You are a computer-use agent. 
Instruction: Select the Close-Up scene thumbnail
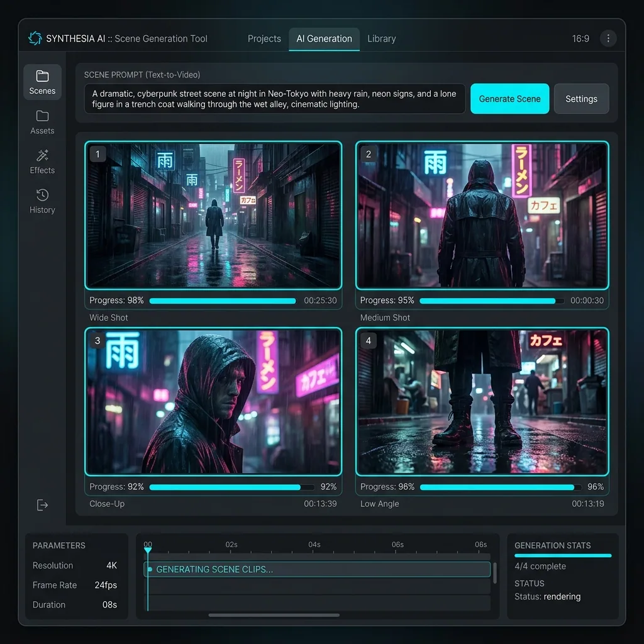[213, 401]
